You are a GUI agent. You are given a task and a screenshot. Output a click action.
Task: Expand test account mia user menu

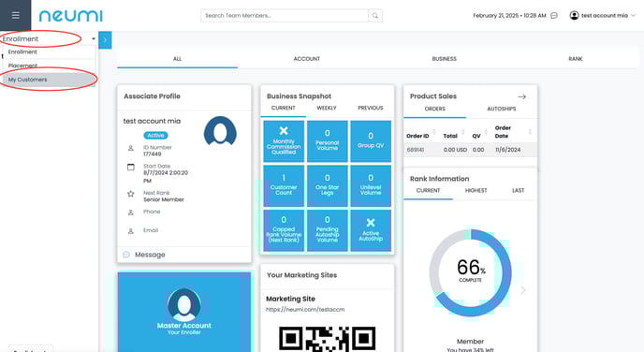pyautogui.click(x=604, y=16)
